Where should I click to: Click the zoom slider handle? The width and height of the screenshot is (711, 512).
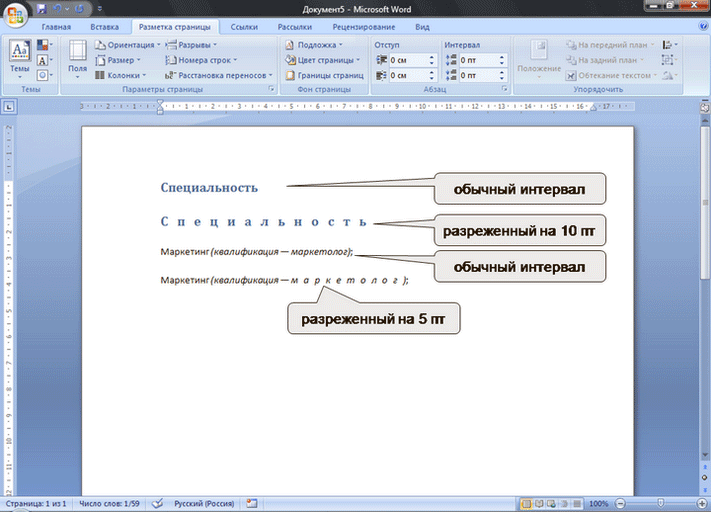661,503
